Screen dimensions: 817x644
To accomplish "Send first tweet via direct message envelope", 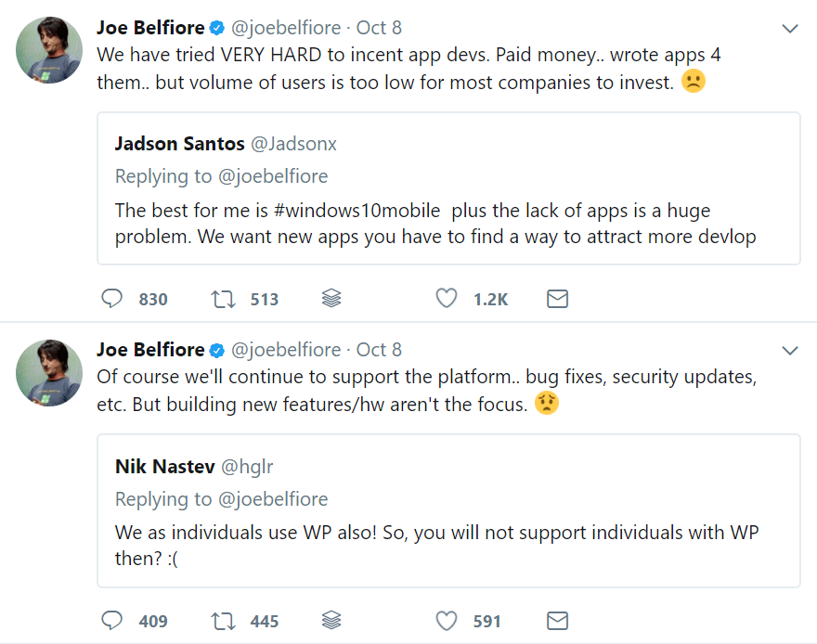I will (558, 299).
